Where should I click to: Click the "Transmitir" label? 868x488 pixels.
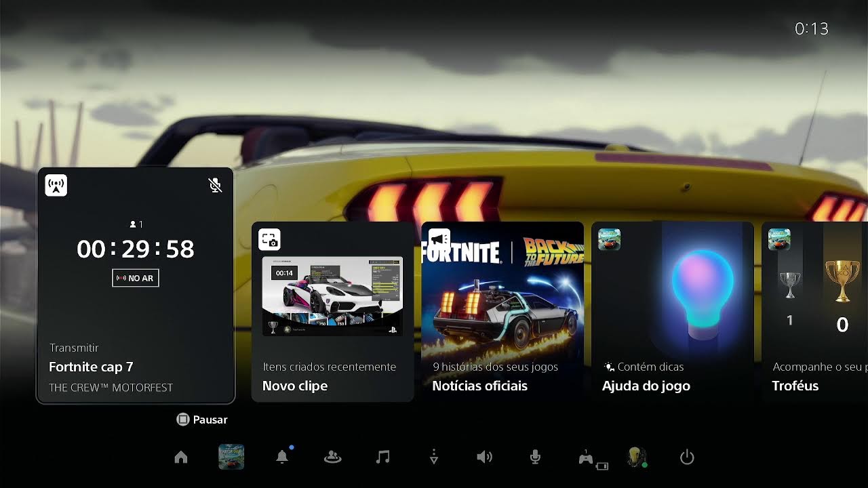74,348
